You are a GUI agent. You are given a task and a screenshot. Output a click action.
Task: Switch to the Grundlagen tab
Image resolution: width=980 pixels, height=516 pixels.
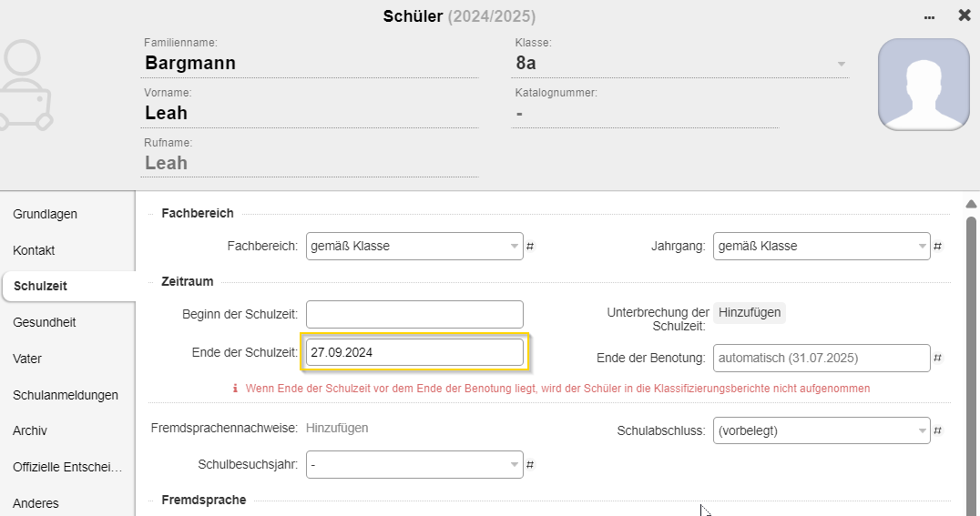tap(45, 214)
